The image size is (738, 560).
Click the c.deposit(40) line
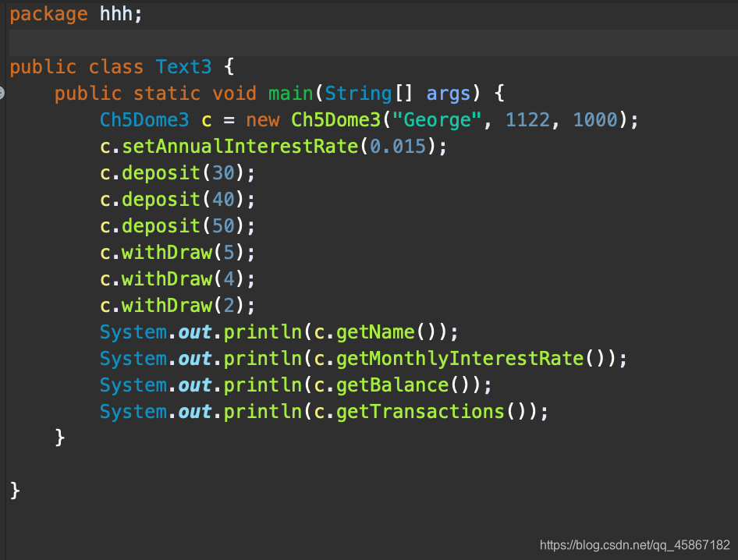[177, 200]
